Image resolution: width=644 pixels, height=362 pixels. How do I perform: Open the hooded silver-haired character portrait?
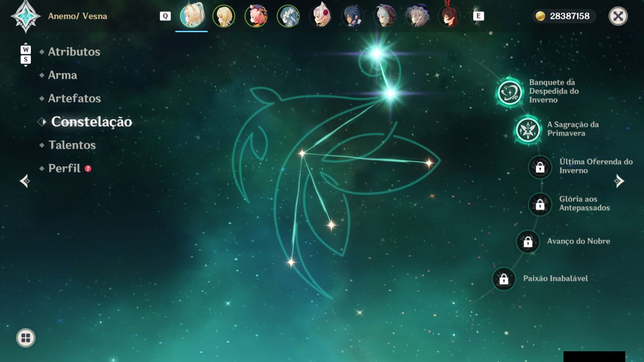coord(385,17)
